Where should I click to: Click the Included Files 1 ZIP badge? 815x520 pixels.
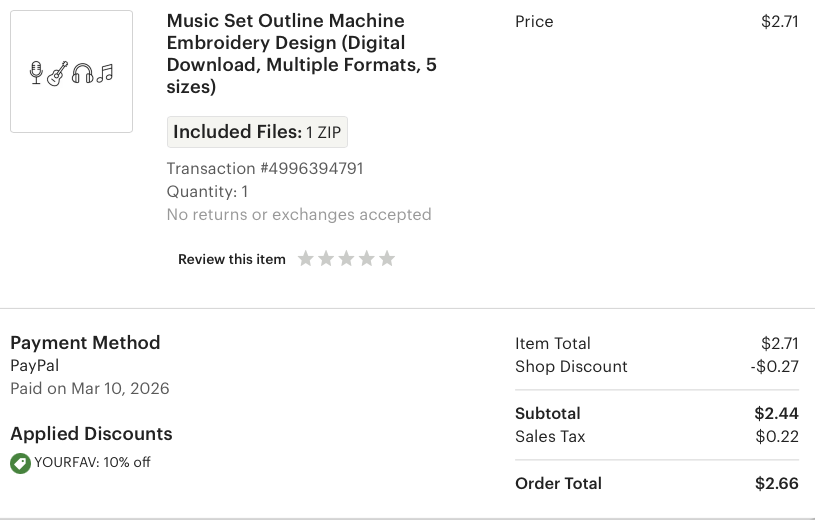click(257, 132)
